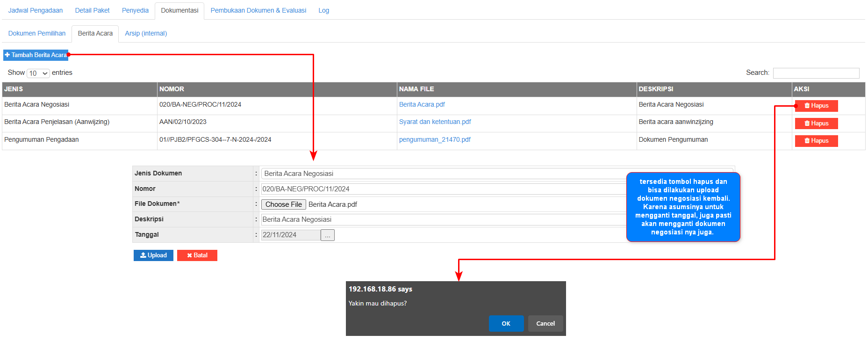Select the Arsip (internal) sub-tab
The image size is (868, 342).
[146, 33]
